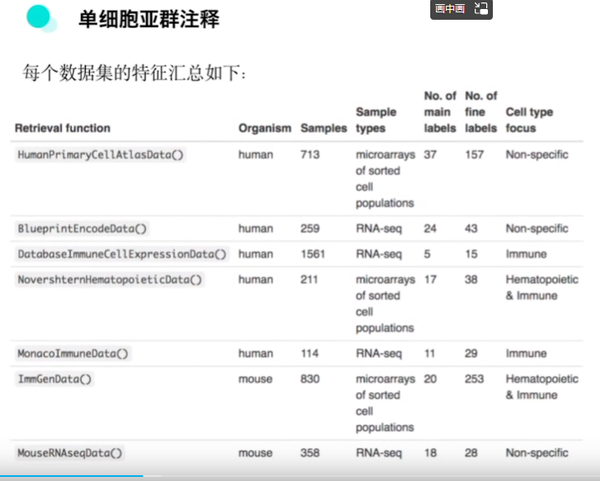Click RNA-seq in the MouseRNAseqData row

pos(379,453)
